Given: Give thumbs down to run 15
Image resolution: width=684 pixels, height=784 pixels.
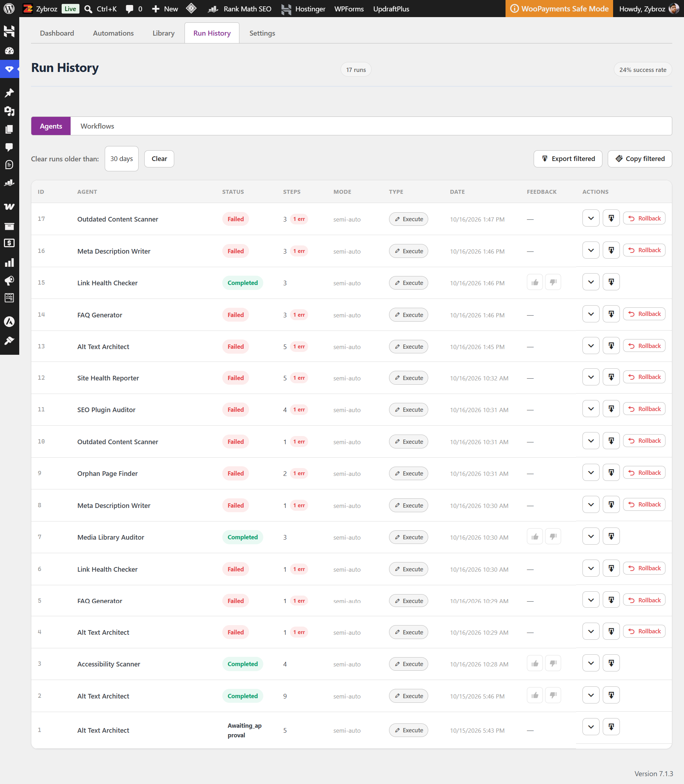Looking at the screenshot, I should 553,282.
